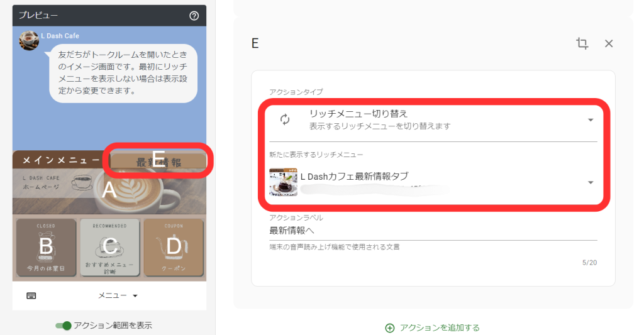Viewport: 644px width, 335px height.
Task: Click the preview chat message bubble
Action: 123,73
